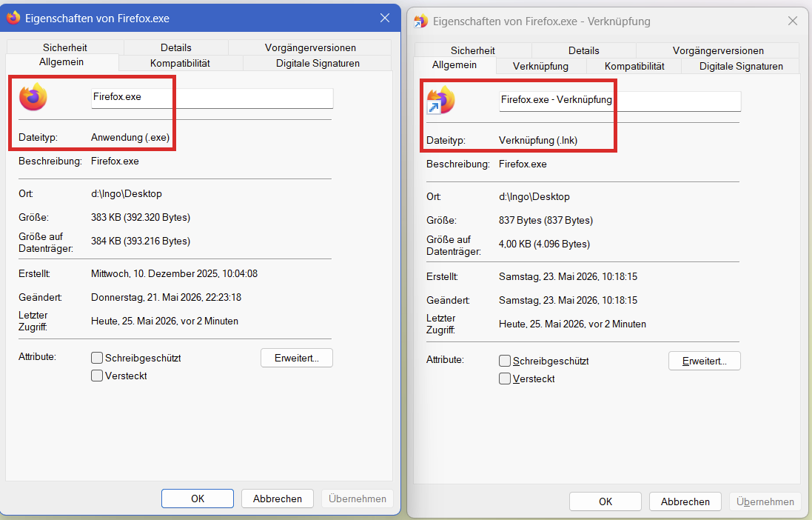Click Abbrechen in the shortcut properties dialog
Screen dimensions: 812x520
coord(685,501)
